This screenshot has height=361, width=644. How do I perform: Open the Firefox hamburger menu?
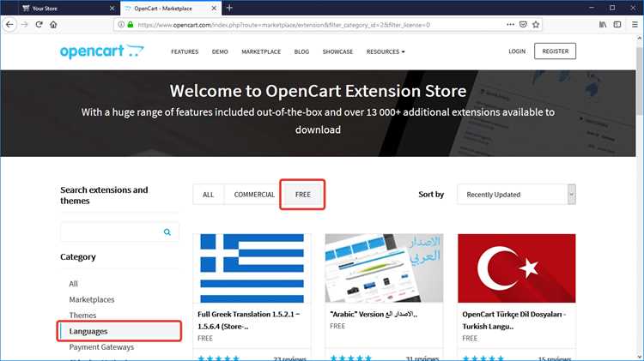click(635, 25)
